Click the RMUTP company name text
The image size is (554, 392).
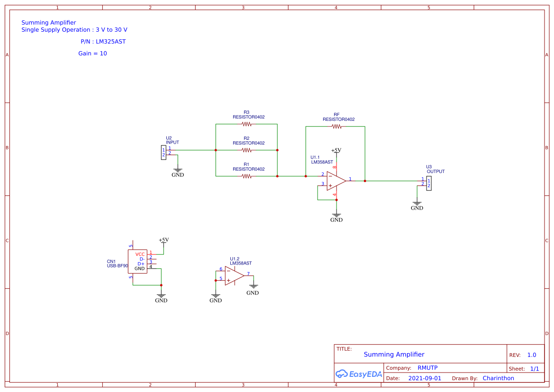pyautogui.click(x=427, y=367)
